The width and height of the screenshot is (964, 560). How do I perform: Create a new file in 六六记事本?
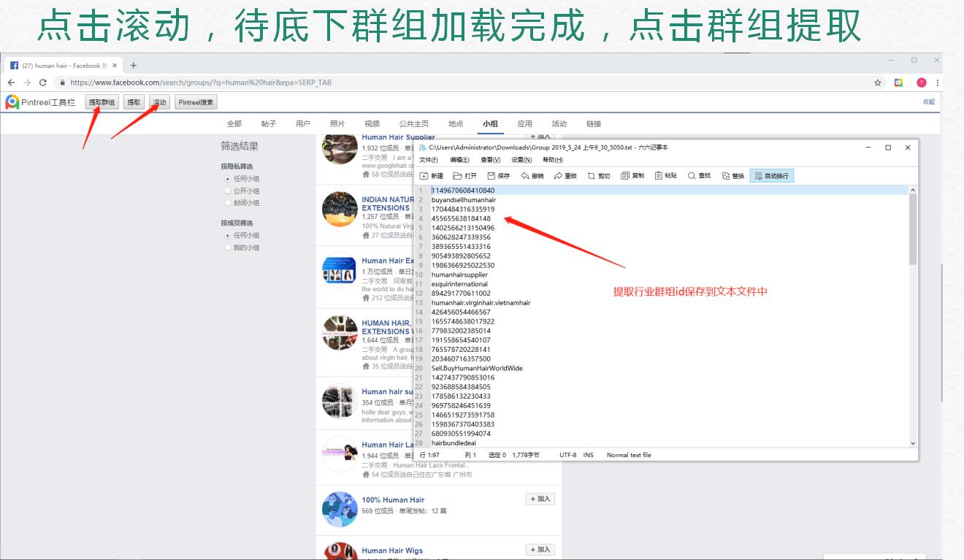point(431,175)
